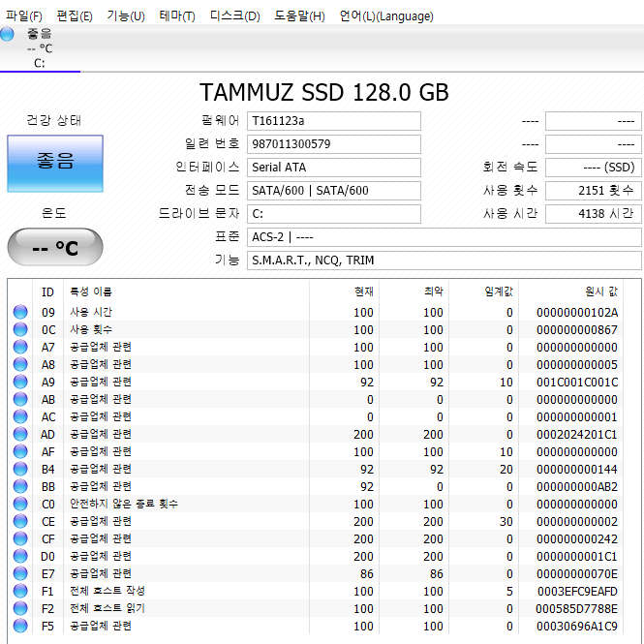Open the 디스크(D) menu
Screen dimensions: 644x644
click(235, 16)
